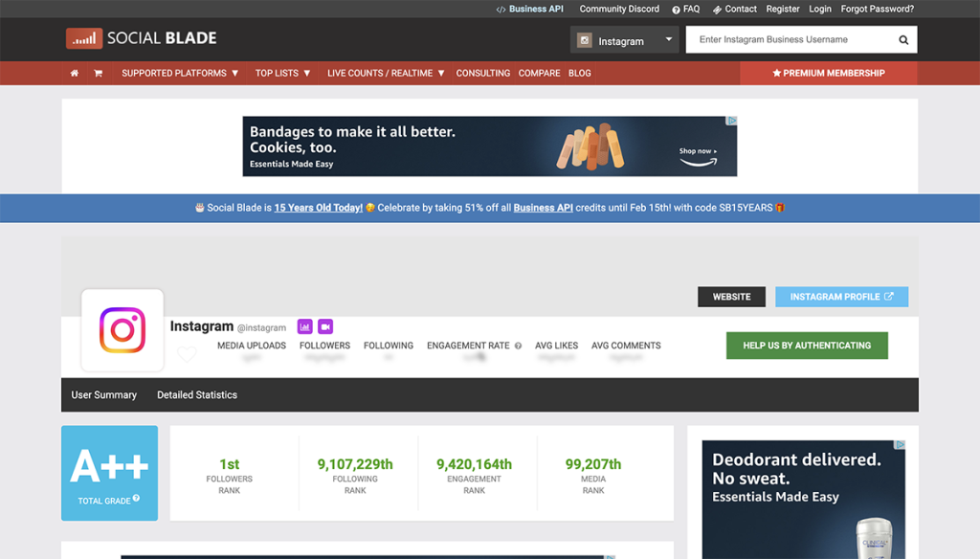Screen dimensions: 980x559
Task: Select the User Summary tab
Action: click(x=103, y=394)
